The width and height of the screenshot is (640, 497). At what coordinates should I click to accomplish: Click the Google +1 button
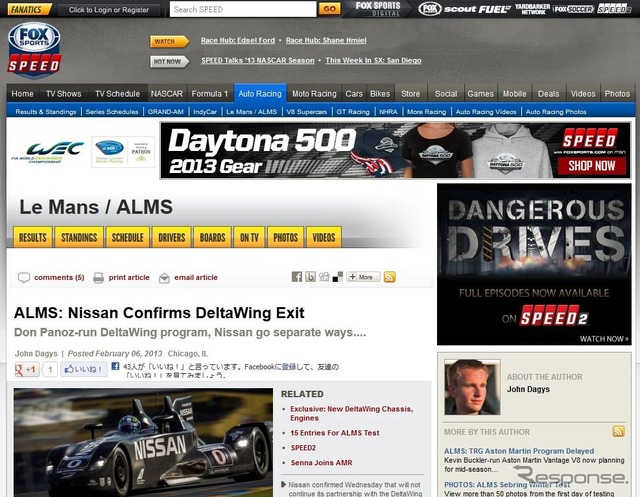[x=27, y=369]
